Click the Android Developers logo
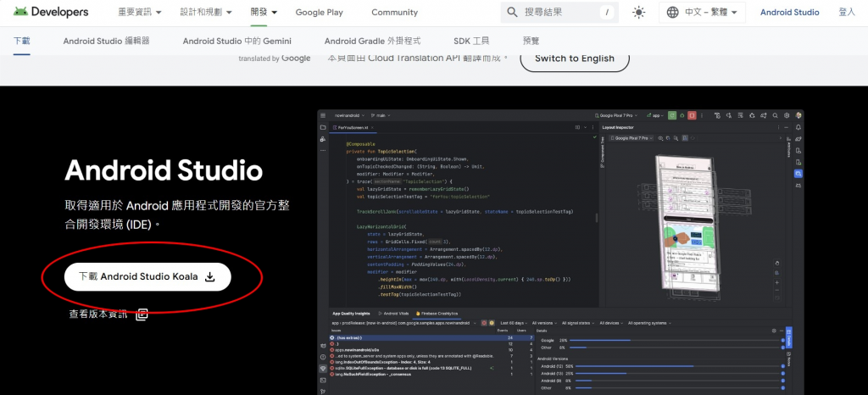 point(49,12)
